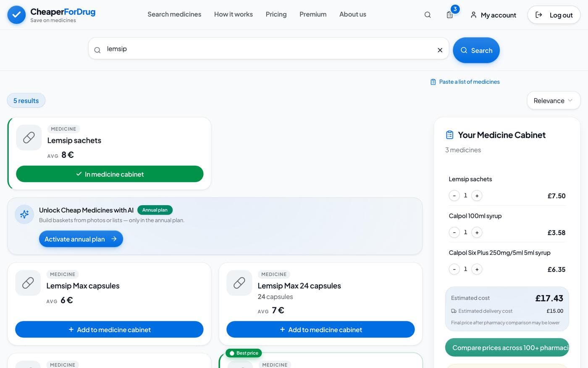Click the Lemsip sachets pill icon
The image size is (588, 368).
[x=29, y=138]
